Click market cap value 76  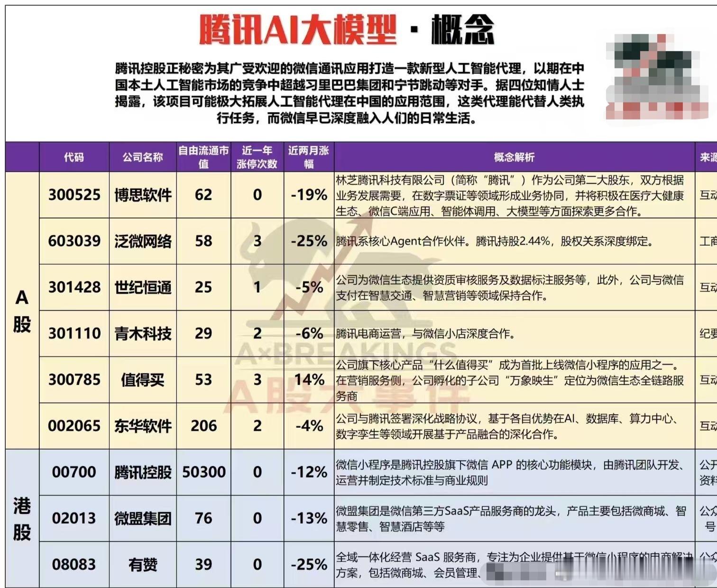tap(203, 518)
